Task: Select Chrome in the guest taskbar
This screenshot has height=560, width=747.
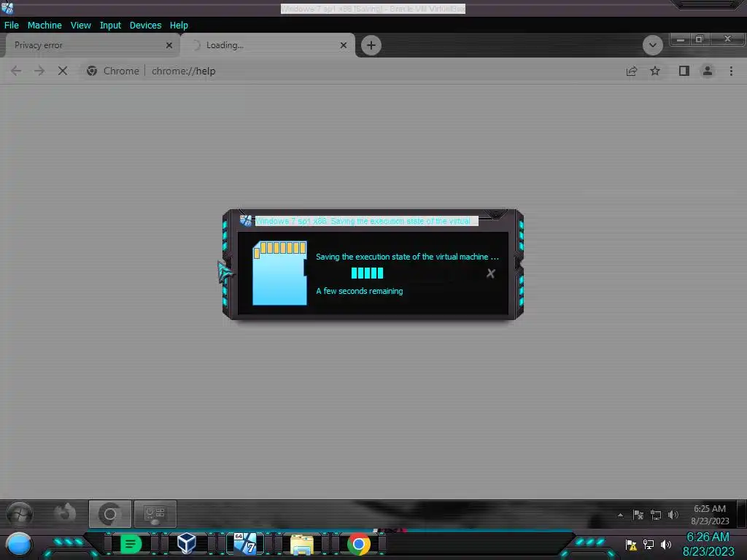Action: pos(110,514)
